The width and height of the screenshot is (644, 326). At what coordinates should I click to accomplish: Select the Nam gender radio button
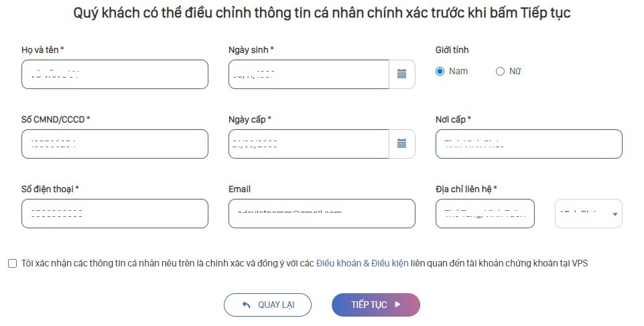pyautogui.click(x=440, y=72)
